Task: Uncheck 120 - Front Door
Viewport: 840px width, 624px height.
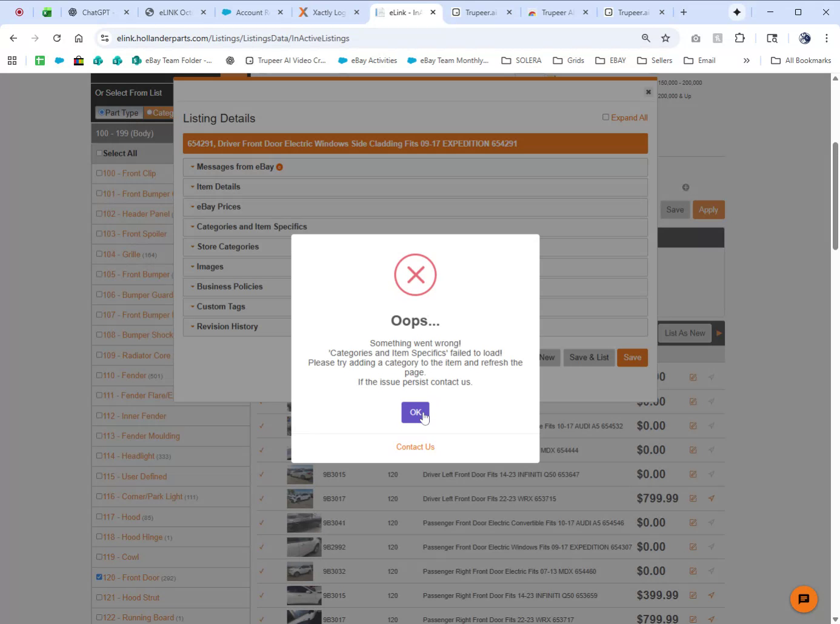Action: pos(99,577)
